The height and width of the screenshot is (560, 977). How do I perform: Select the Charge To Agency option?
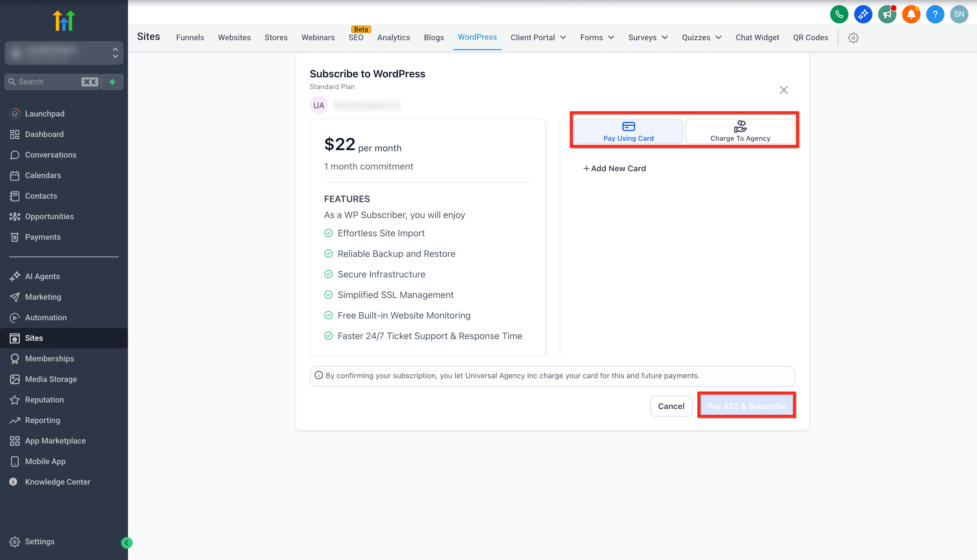pyautogui.click(x=740, y=131)
